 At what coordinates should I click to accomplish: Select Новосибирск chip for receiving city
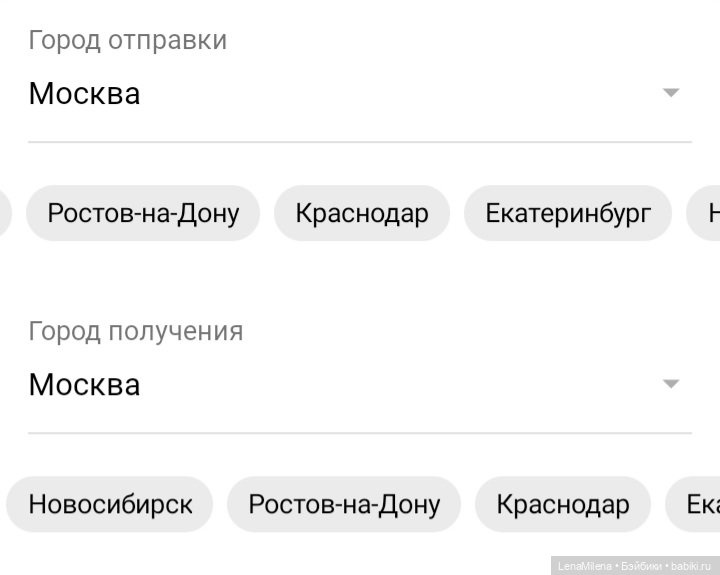pyautogui.click(x=110, y=504)
